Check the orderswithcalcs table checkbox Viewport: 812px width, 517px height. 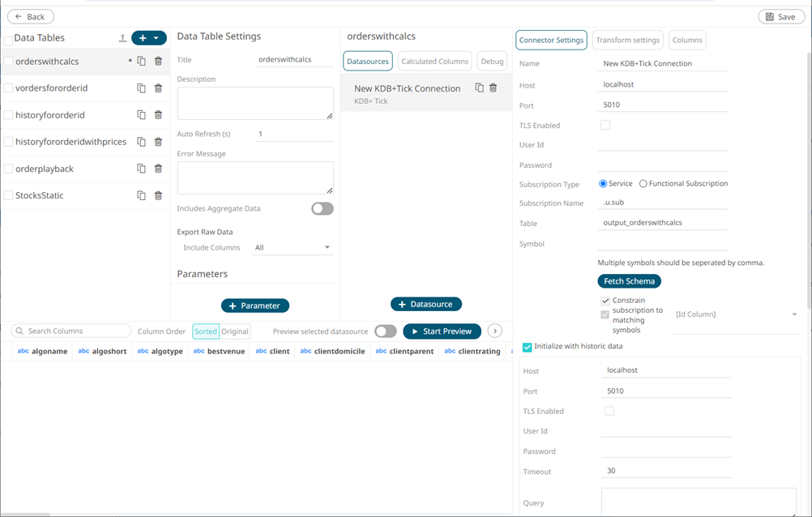click(8, 61)
